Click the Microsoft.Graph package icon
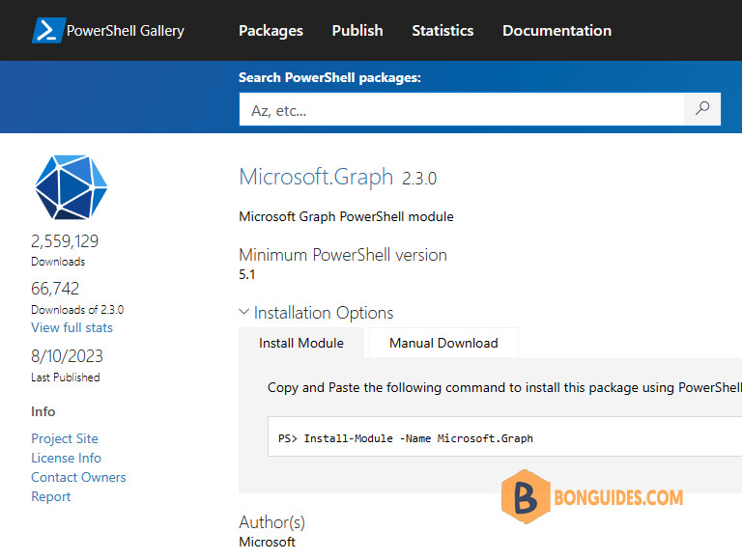The height and width of the screenshot is (560, 742). point(71,187)
